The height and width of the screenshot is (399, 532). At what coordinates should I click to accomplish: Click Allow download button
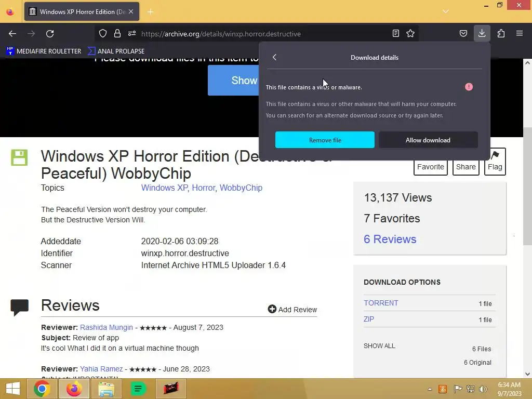point(428,140)
